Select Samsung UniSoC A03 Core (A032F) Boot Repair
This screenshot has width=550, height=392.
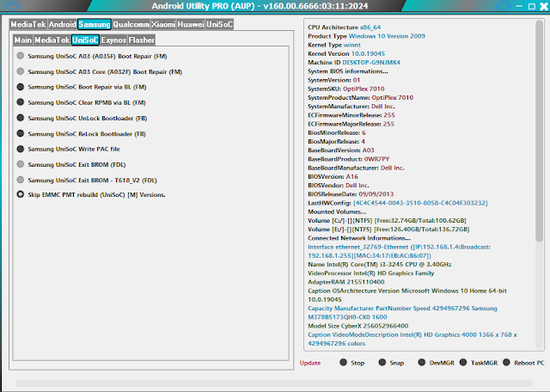pos(100,71)
